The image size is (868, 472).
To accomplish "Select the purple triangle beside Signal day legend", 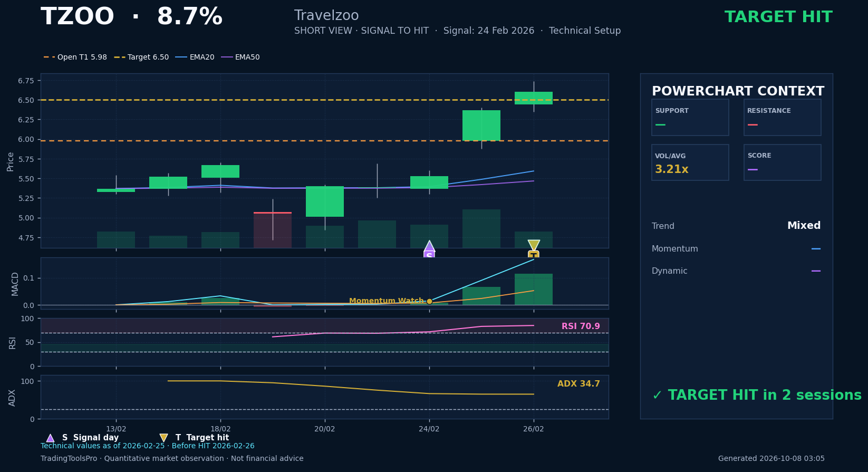I will (50, 438).
